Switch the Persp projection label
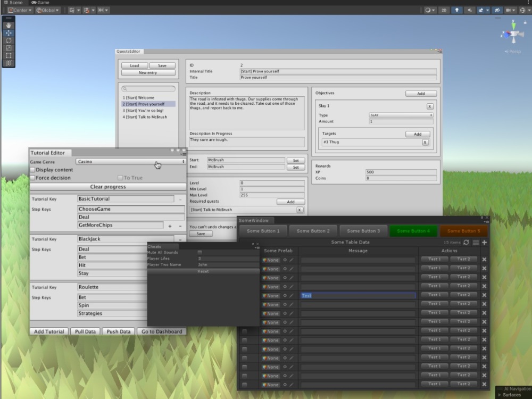Viewport: 532px width, 399px height. [513, 52]
